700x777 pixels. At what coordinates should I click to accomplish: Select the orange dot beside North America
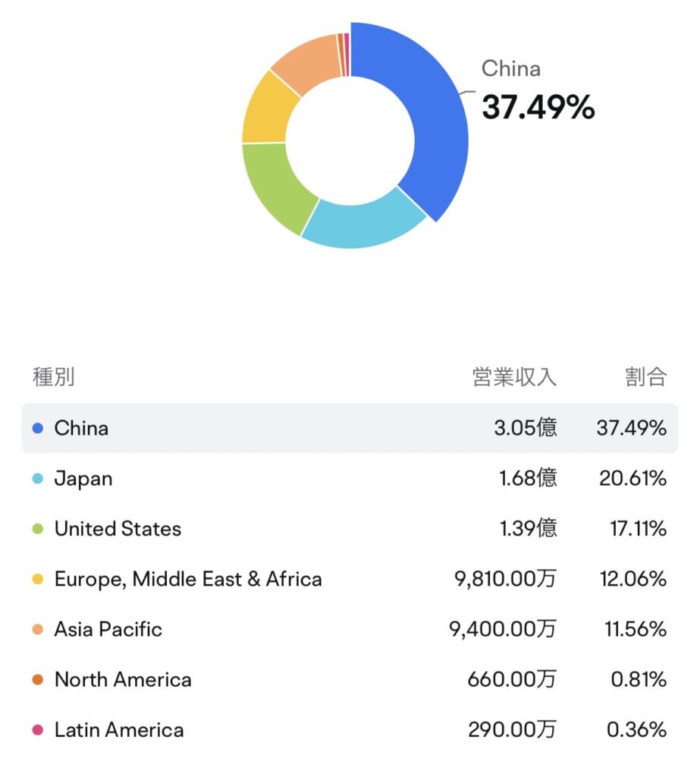tap(38, 680)
